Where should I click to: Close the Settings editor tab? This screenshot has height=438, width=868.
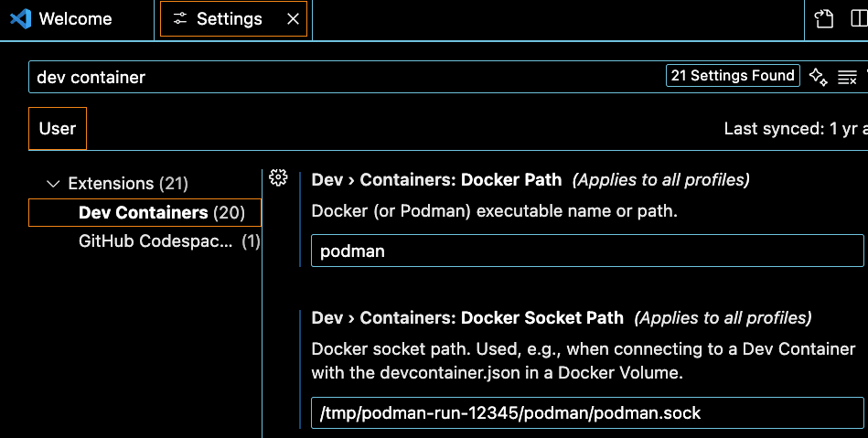pos(293,19)
